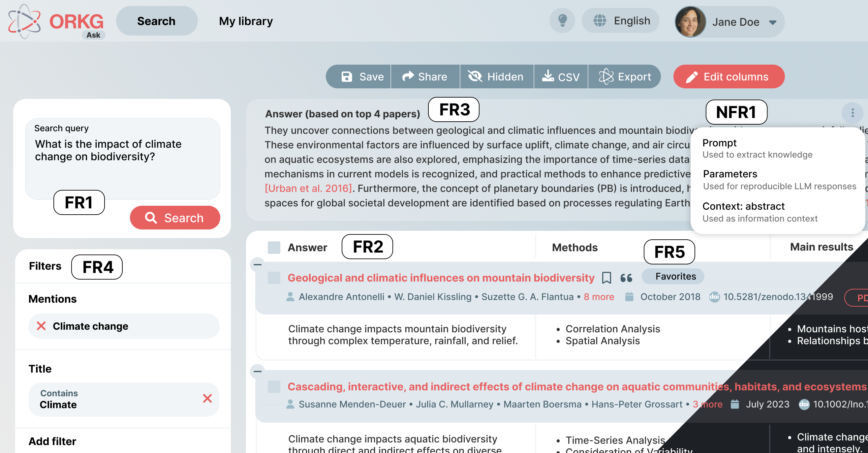The image size is (868, 453).
Task: Toggle the select-all checkbox next to Answer
Action: point(274,248)
